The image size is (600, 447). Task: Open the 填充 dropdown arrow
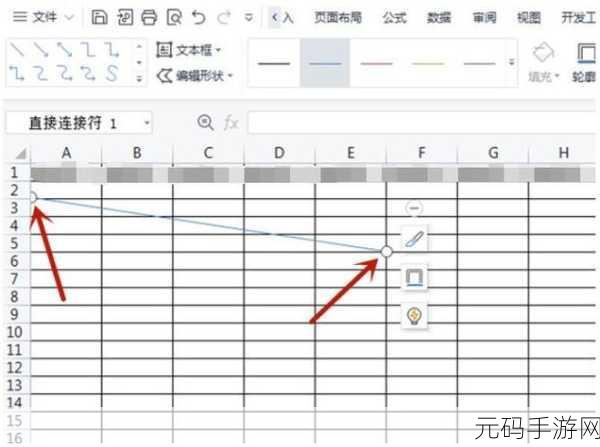click(557, 77)
